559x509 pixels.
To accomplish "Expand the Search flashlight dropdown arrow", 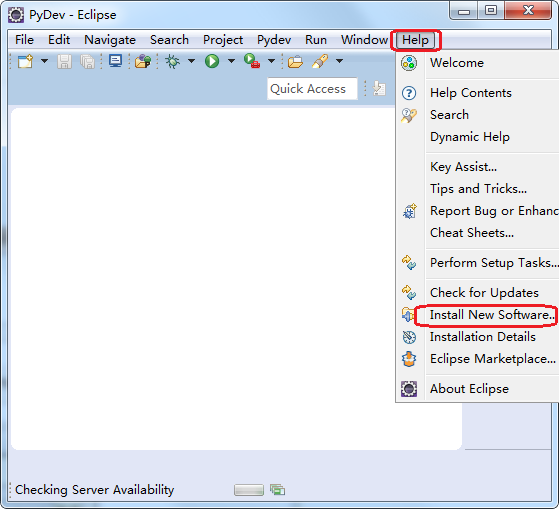I will click(x=339, y=61).
